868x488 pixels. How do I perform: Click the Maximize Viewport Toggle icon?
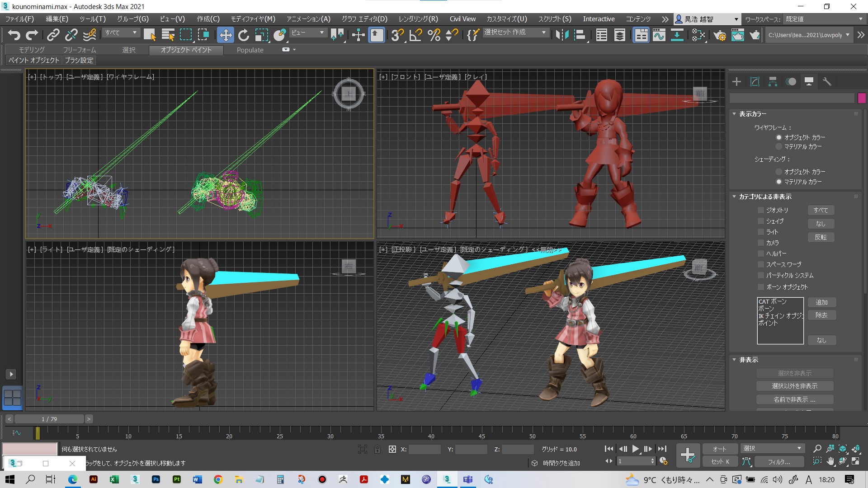(856, 461)
